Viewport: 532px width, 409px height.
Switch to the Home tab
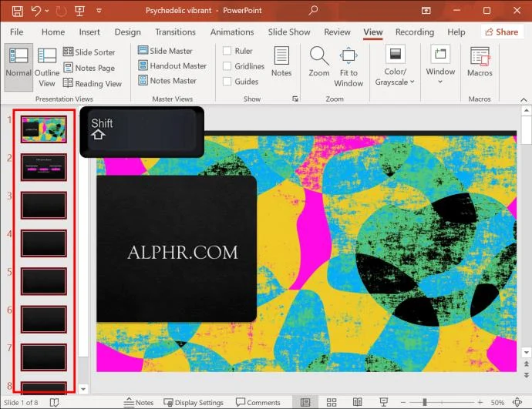click(x=53, y=32)
